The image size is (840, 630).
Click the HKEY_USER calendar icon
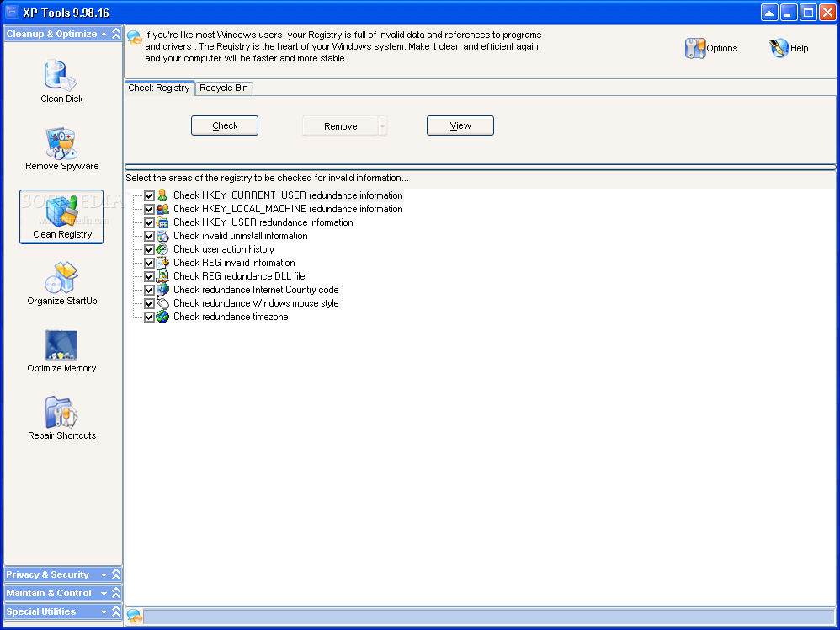(162, 222)
